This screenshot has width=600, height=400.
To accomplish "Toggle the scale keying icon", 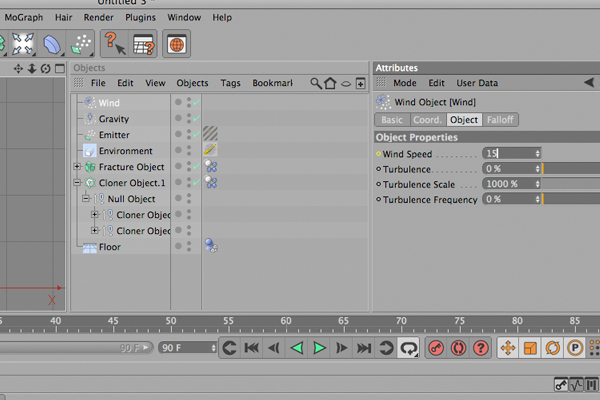I will [530, 348].
